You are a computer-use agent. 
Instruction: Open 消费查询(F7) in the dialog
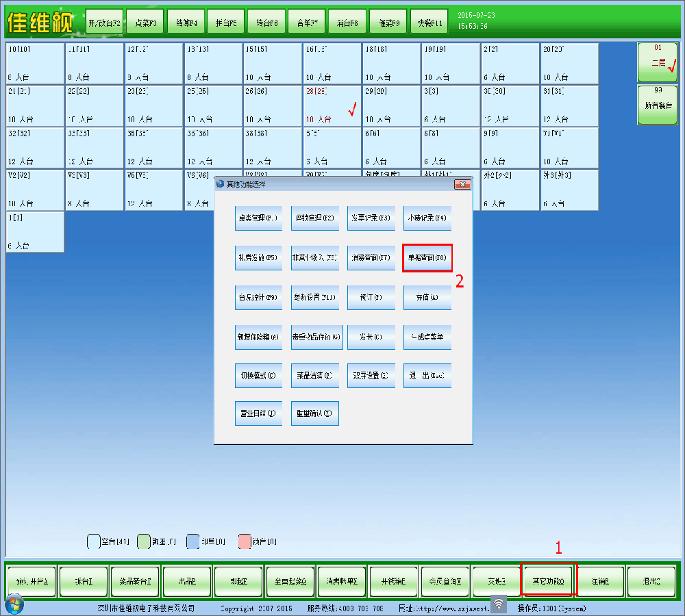371,258
